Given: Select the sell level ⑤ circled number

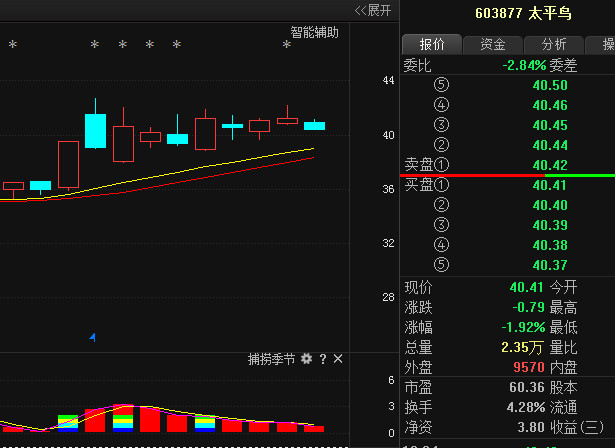Looking at the screenshot, I should [x=441, y=85].
